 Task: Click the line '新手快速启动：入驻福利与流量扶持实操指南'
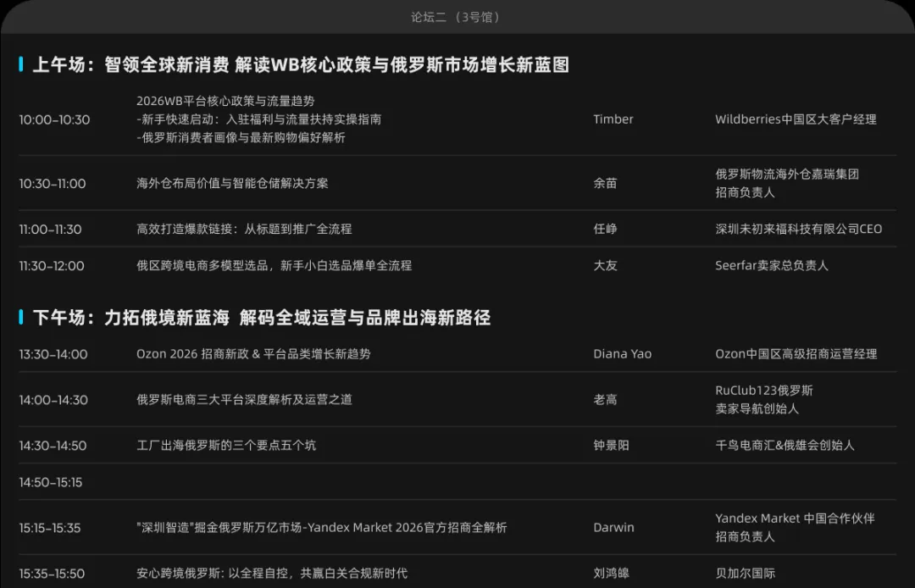262,119
